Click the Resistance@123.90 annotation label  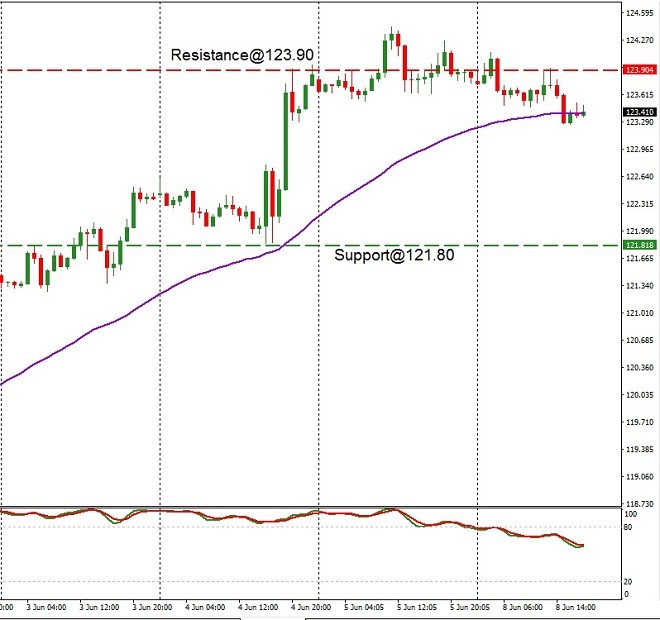point(242,55)
